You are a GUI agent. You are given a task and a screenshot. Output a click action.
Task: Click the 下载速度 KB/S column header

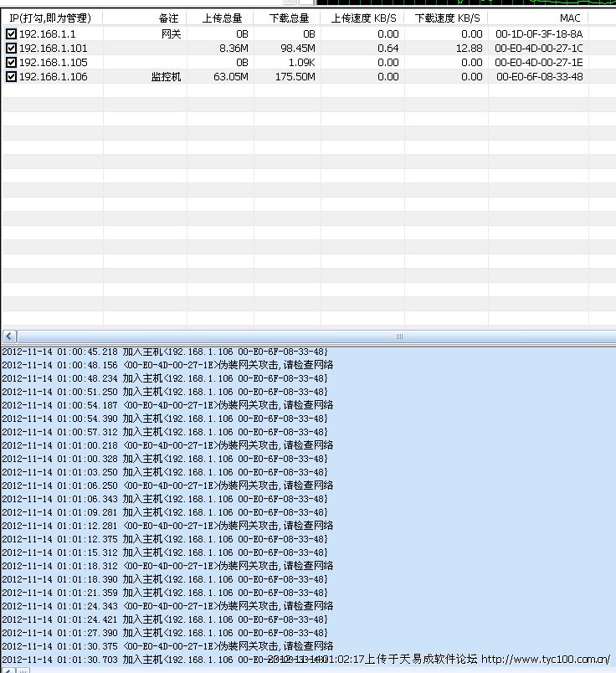tap(447, 18)
